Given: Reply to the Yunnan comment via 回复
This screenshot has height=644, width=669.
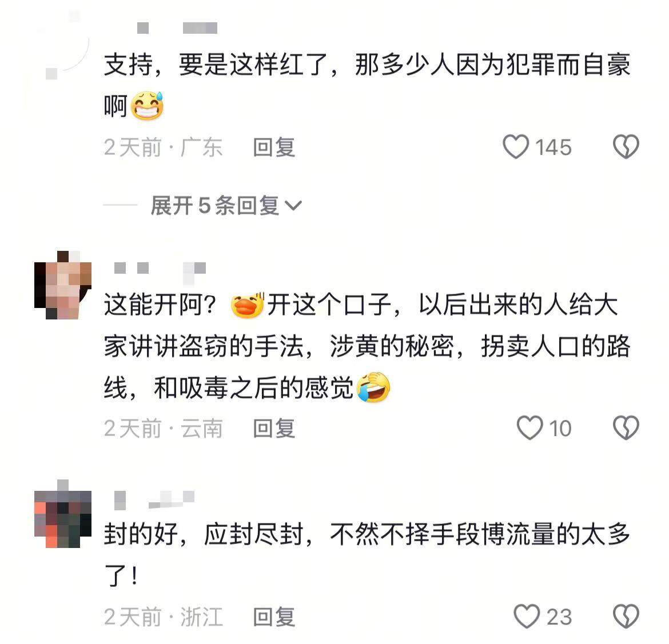Looking at the screenshot, I should pos(273,428).
